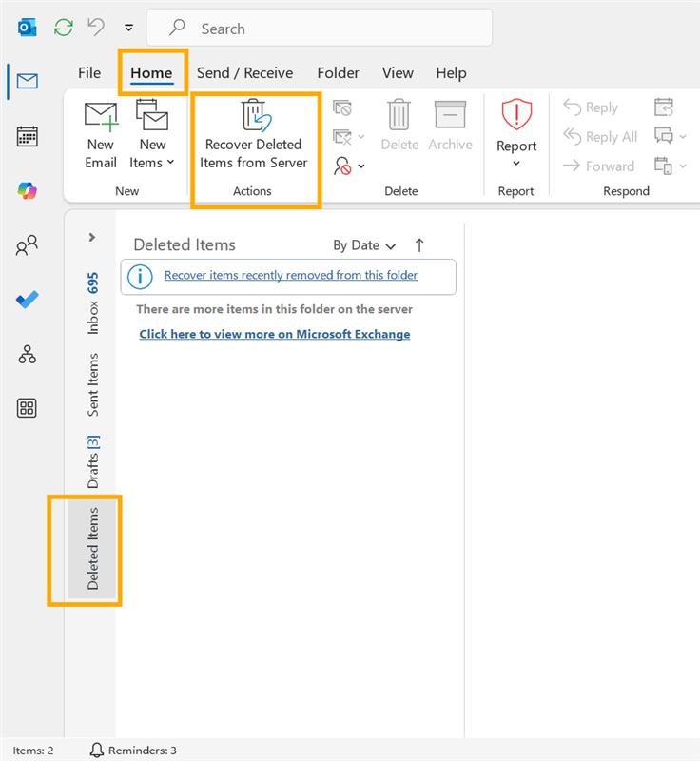Click Recover Deleted Items from Server
The height and width of the screenshot is (761, 700).
[x=254, y=135]
